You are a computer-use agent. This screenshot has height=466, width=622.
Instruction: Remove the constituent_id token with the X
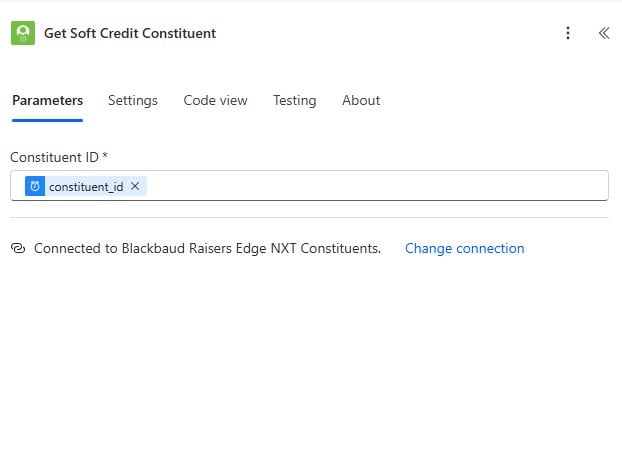click(x=135, y=186)
